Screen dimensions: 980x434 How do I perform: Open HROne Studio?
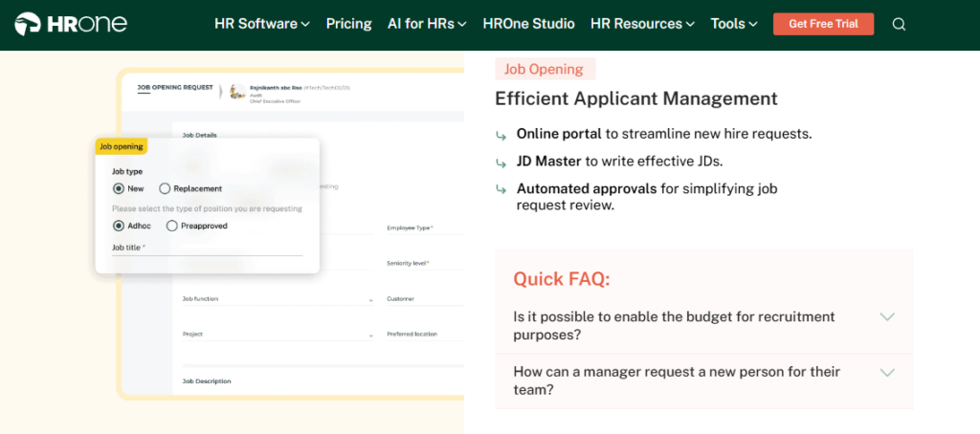528,24
